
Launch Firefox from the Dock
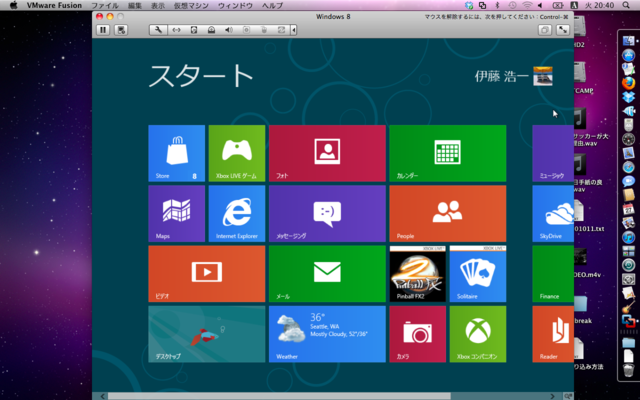[629, 83]
